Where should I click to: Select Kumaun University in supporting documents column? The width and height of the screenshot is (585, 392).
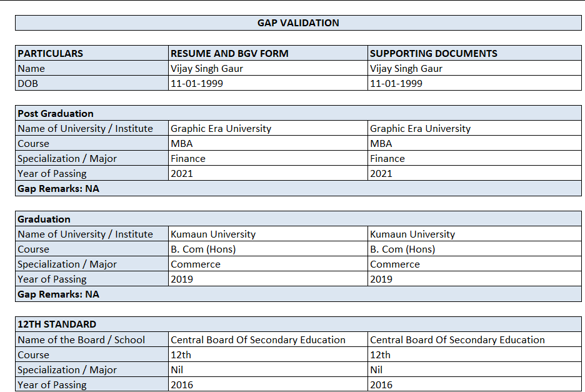point(474,234)
